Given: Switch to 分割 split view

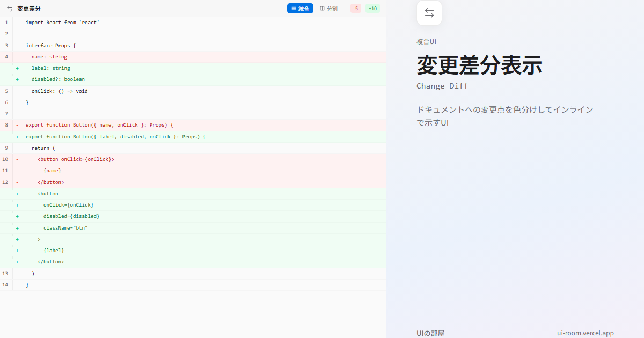Looking at the screenshot, I should (328, 9).
